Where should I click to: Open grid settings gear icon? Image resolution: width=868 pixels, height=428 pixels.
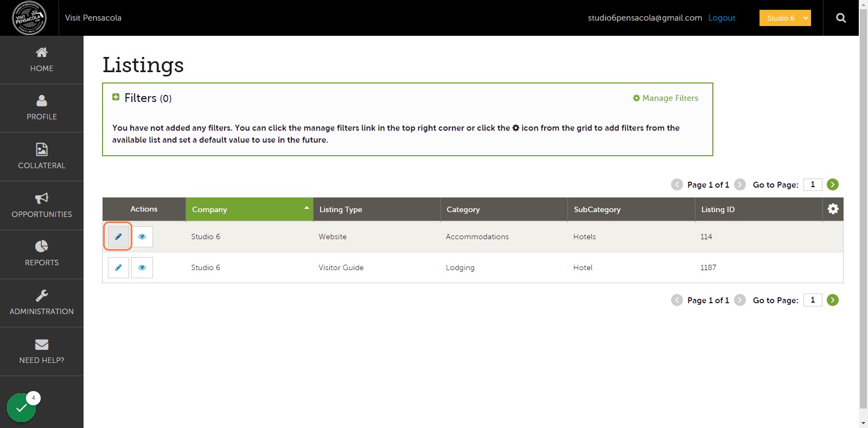coord(833,209)
